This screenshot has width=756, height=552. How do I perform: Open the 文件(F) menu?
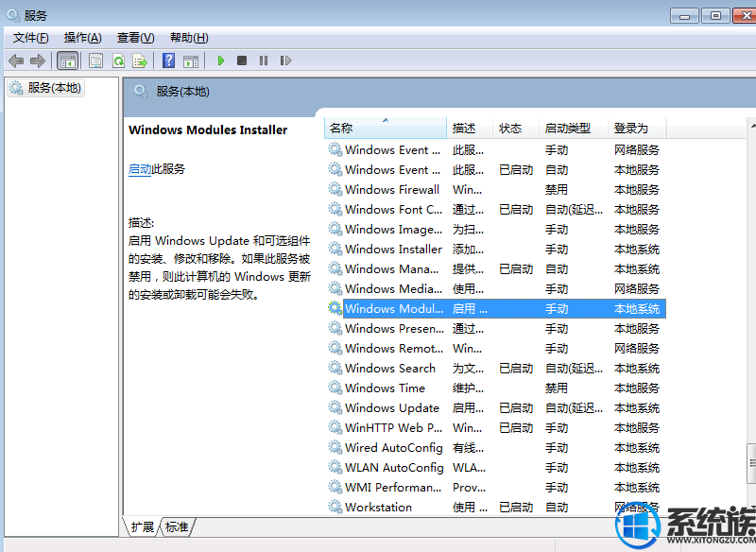click(x=30, y=38)
